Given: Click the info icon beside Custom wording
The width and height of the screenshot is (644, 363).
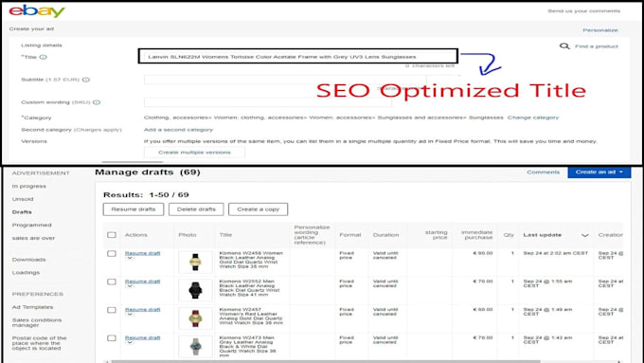Looking at the screenshot, I should [x=97, y=102].
